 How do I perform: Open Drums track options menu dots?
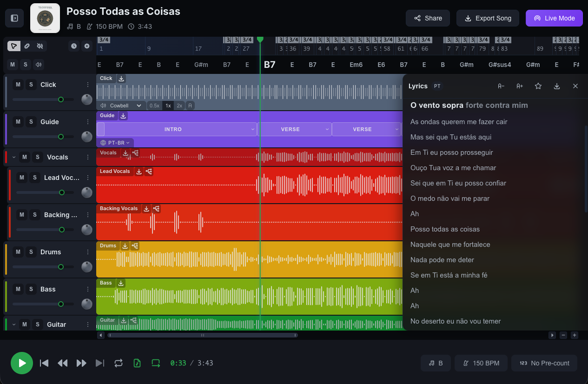point(87,252)
